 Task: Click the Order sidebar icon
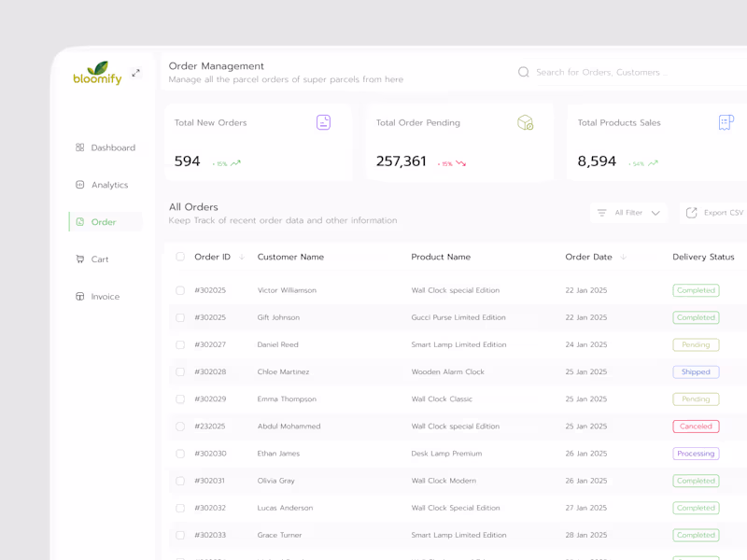coord(80,222)
